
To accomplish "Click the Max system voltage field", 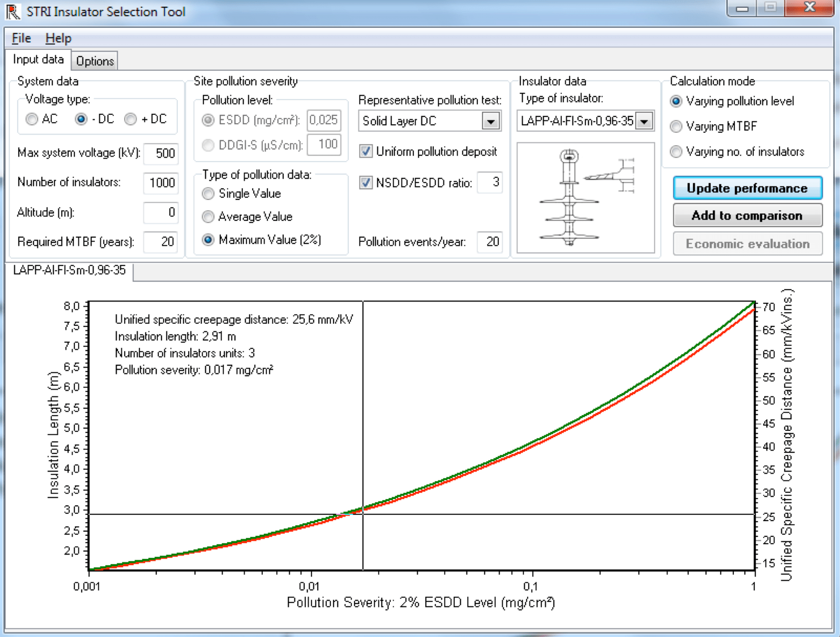I will click(161, 154).
